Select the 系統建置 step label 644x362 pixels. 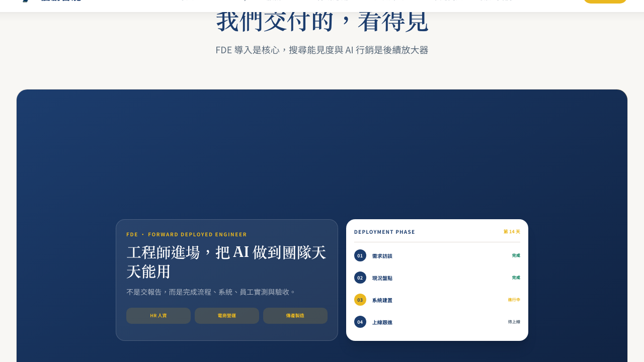coord(382,300)
